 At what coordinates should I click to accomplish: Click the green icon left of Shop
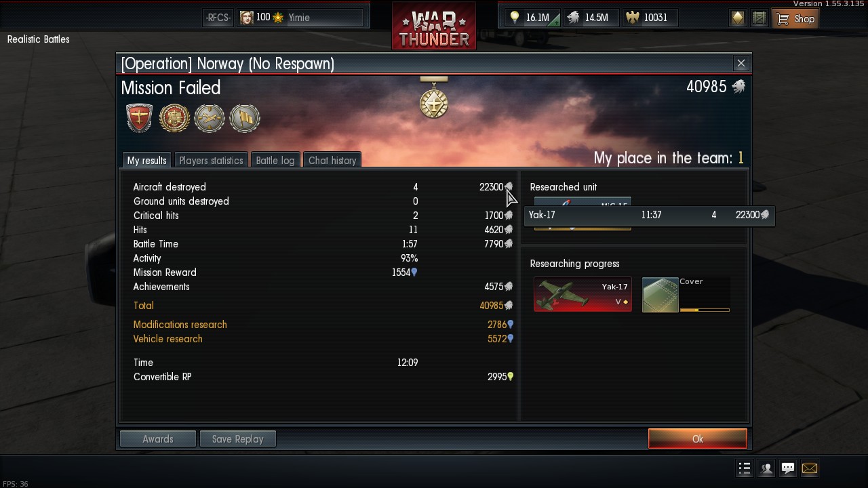(759, 18)
